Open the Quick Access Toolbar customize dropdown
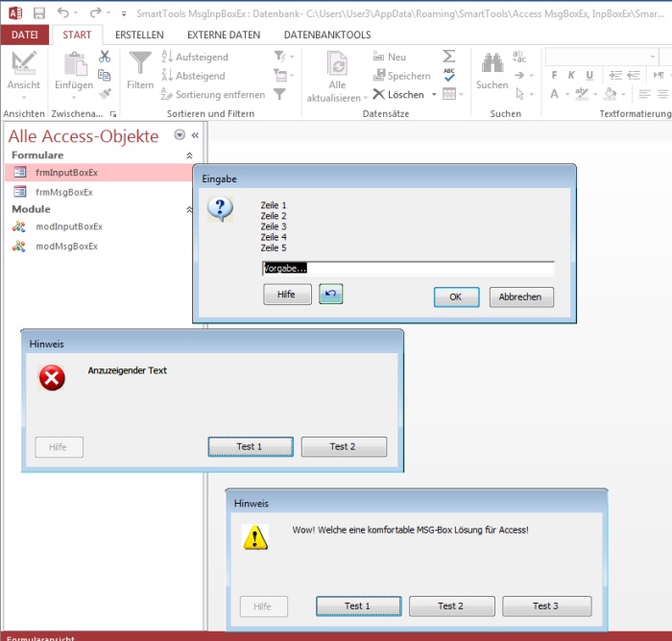 click(124, 13)
